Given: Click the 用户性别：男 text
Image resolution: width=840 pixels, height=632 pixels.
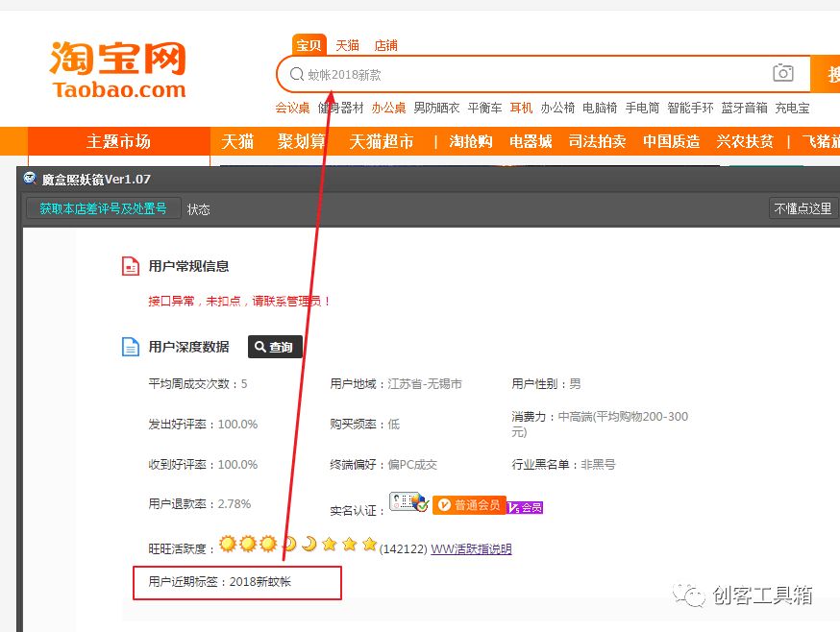Looking at the screenshot, I should [x=546, y=384].
